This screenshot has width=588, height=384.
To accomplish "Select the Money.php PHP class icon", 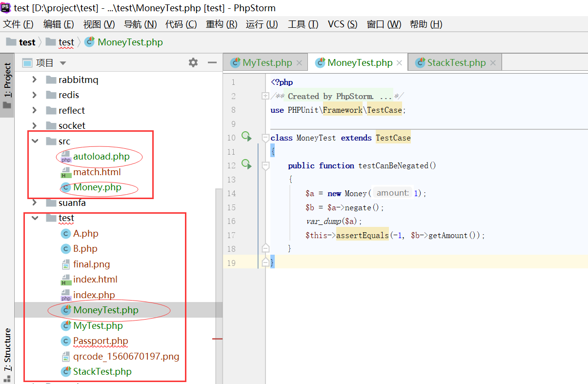I will [66, 187].
